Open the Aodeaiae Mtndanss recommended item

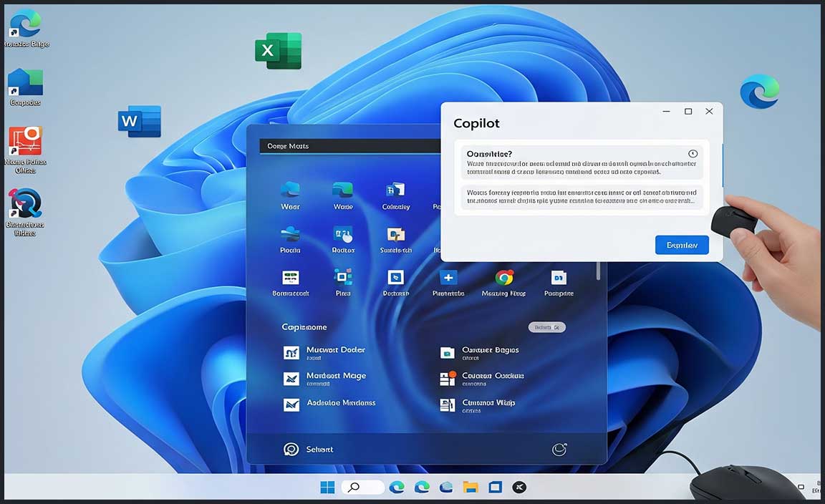coord(330,404)
